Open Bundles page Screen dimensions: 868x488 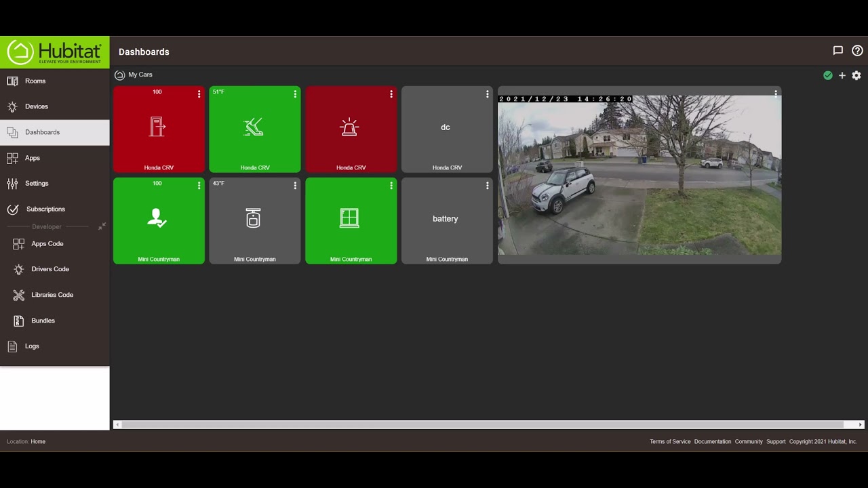click(54, 321)
